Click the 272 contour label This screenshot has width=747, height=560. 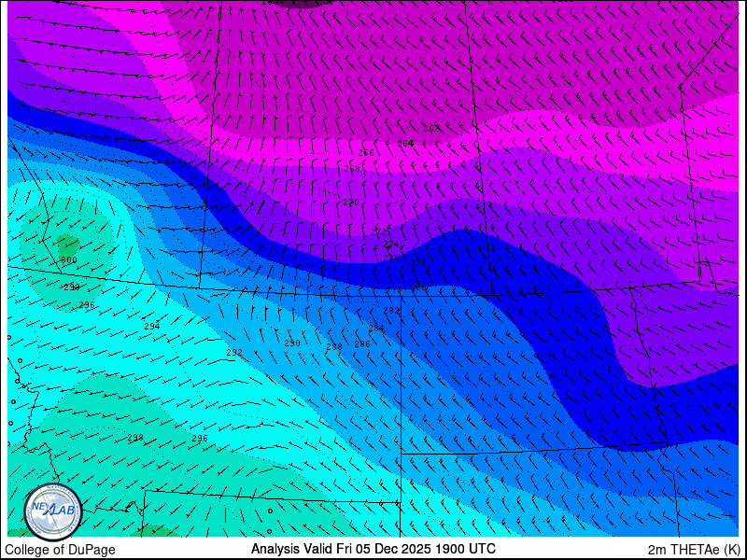pos(378,231)
